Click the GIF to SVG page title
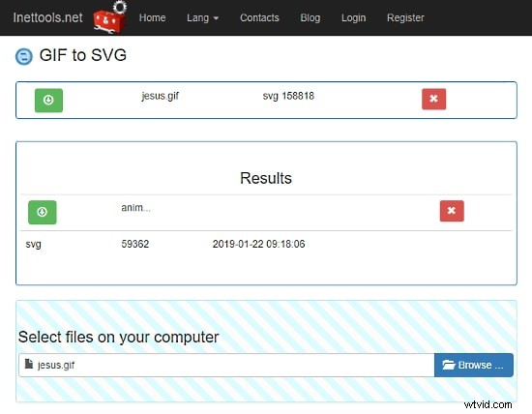Image resolution: width=532 pixels, height=414 pixels. [83, 55]
